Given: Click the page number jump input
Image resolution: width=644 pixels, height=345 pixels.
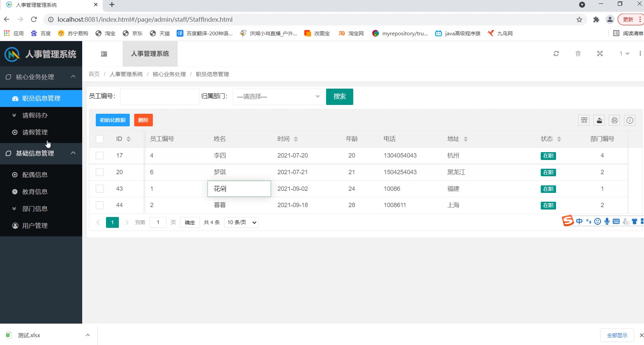Looking at the screenshot, I should click(x=158, y=222).
